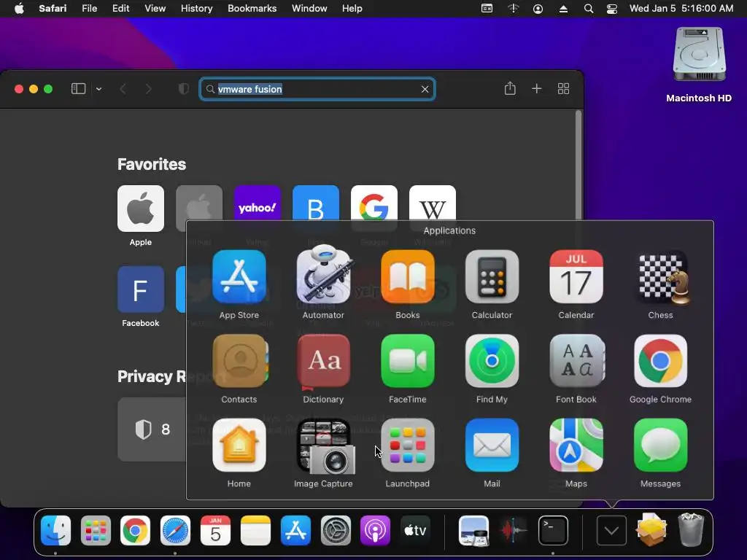Launch Maps from Applications stack
The height and width of the screenshot is (560, 747).
coord(576,446)
